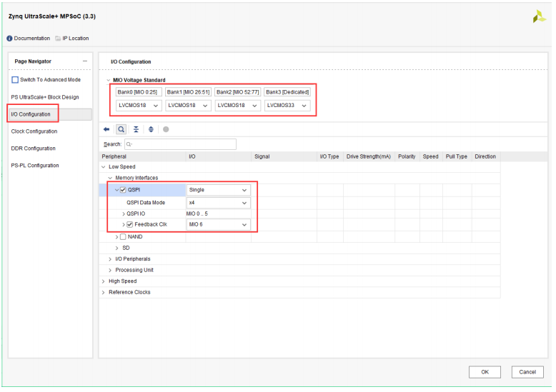This screenshot has width=556, height=392.
Task: Click inside the Search field
Action: tap(180, 144)
